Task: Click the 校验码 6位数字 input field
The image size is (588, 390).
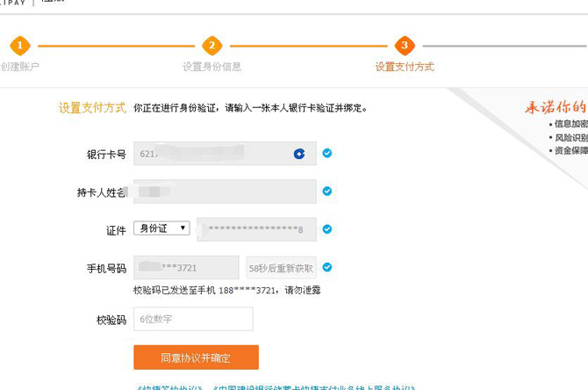Action: click(x=193, y=319)
